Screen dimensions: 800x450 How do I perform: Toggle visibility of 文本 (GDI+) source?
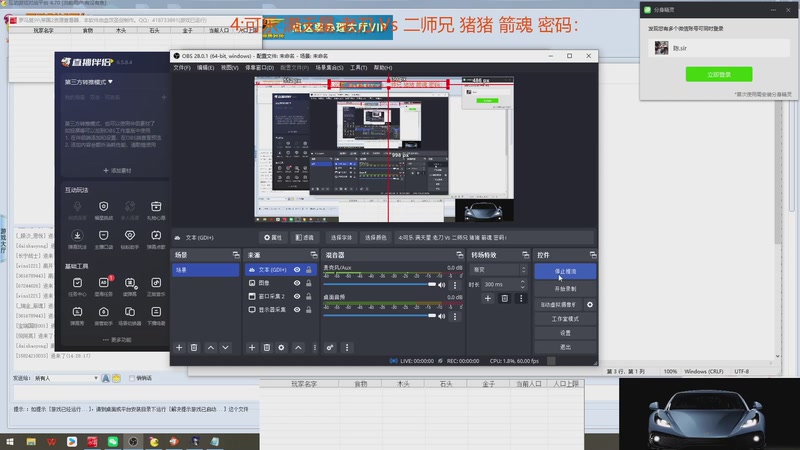tap(297, 269)
